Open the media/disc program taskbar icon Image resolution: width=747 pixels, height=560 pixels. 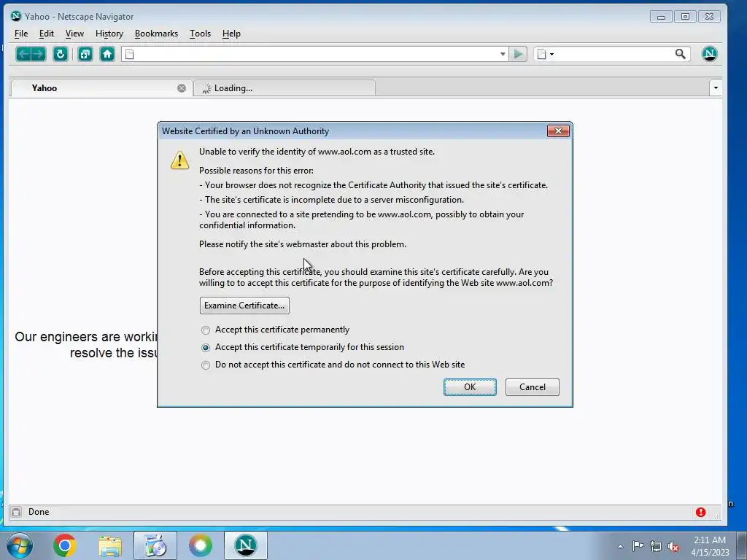point(155,545)
